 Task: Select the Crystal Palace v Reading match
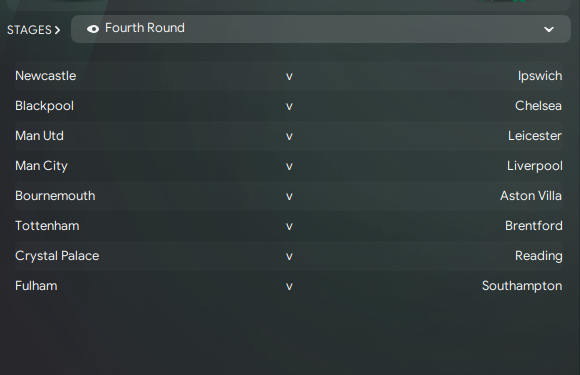pos(289,256)
